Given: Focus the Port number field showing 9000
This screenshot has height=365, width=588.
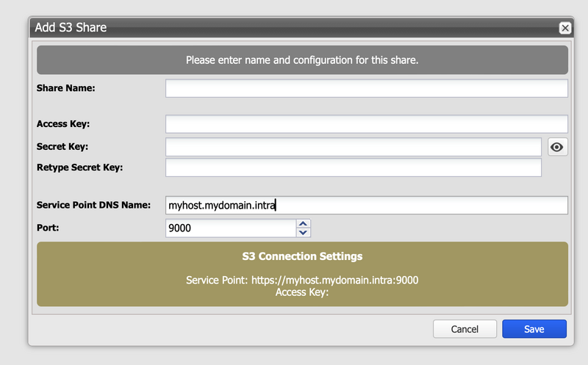Looking at the screenshot, I should 231,228.
